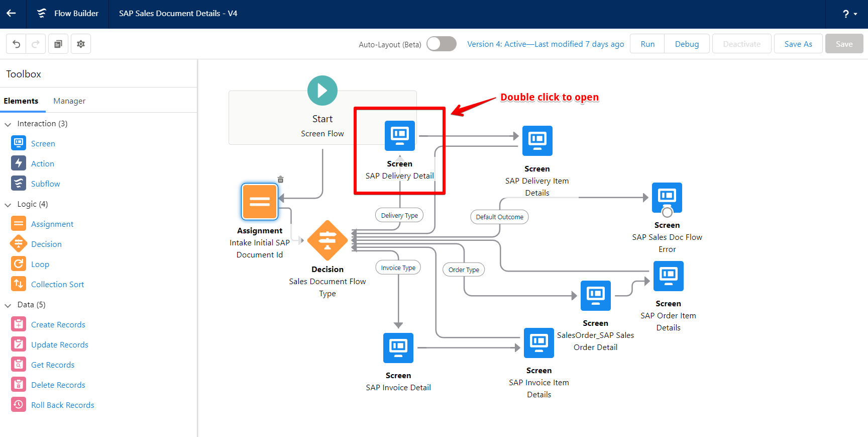This screenshot has width=868, height=437.
Task: Select the Sales Document Flow Type decision node
Action: click(x=328, y=240)
